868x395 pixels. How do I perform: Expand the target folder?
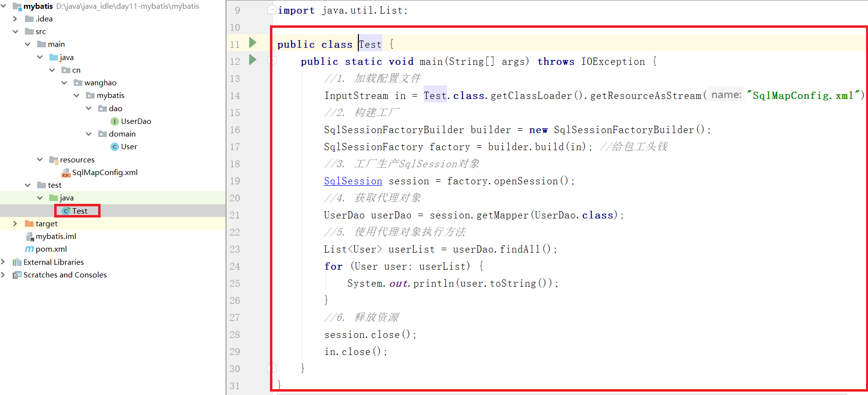pos(15,223)
